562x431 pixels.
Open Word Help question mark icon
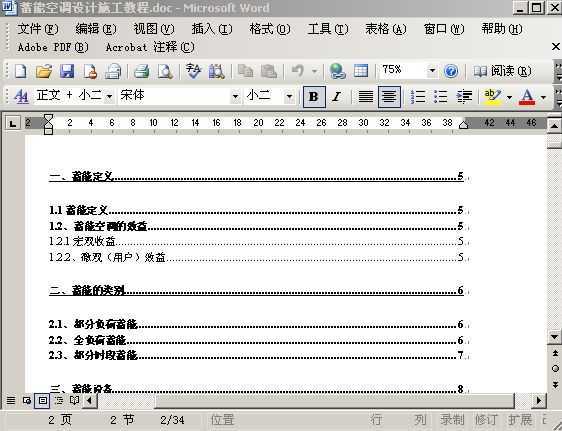[x=451, y=71]
